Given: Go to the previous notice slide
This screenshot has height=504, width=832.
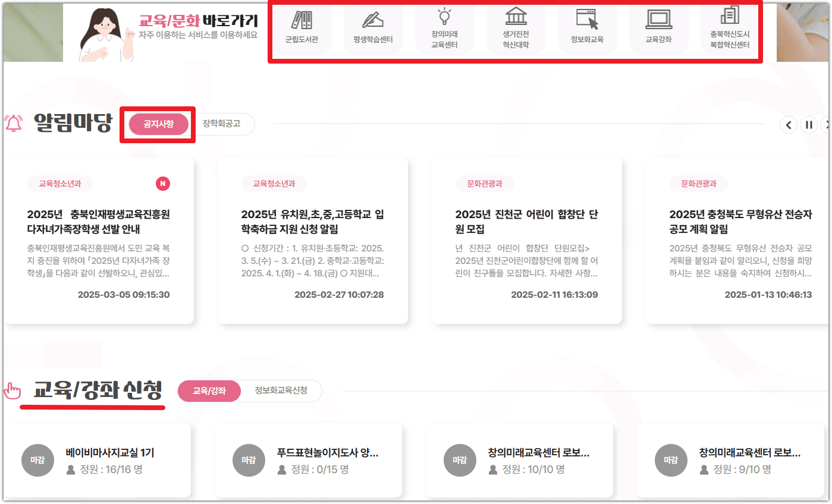Looking at the screenshot, I should click(x=789, y=125).
